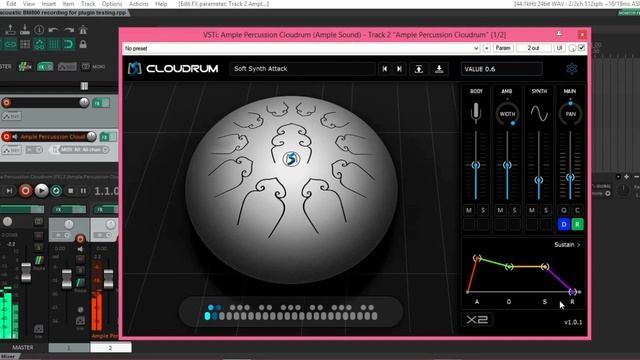The width and height of the screenshot is (640, 360).
Task: Open the Insert menu
Action: click(49, 4)
